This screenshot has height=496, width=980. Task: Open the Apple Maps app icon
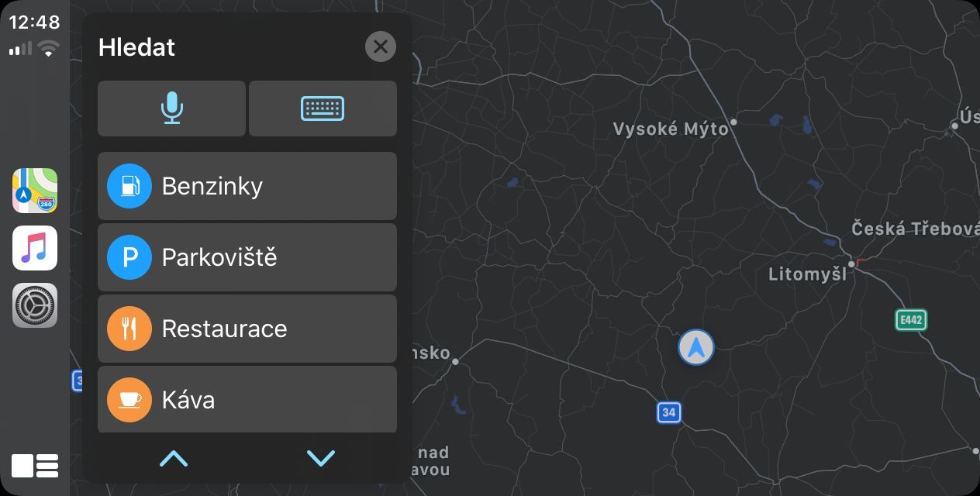click(35, 191)
